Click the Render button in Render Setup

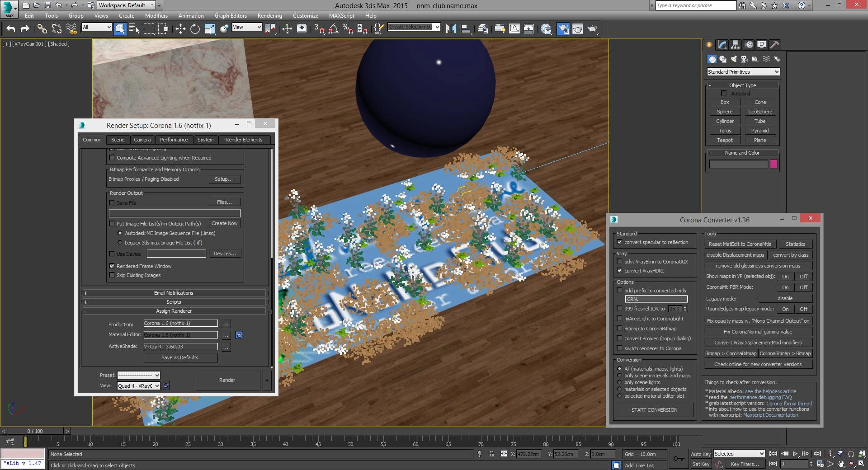point(227,380)
